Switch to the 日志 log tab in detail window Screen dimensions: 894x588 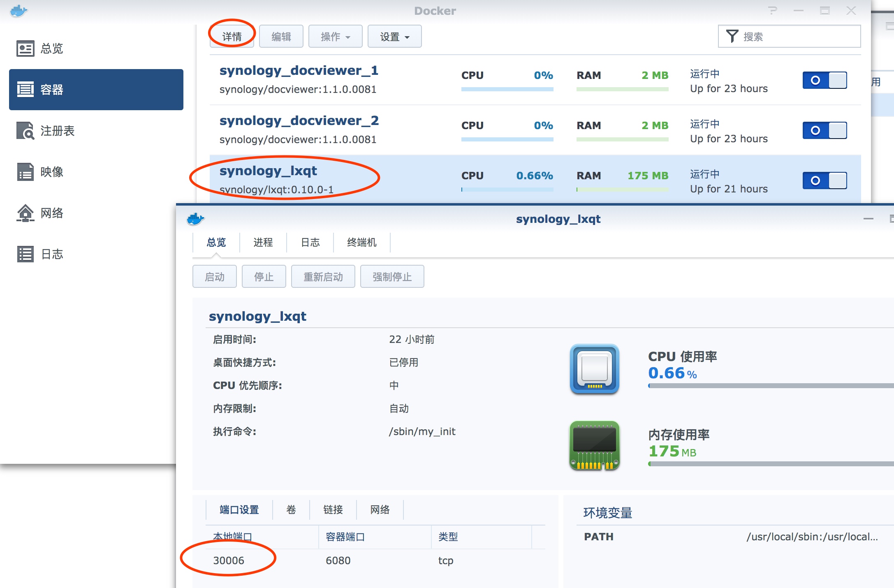click(310, 242)
